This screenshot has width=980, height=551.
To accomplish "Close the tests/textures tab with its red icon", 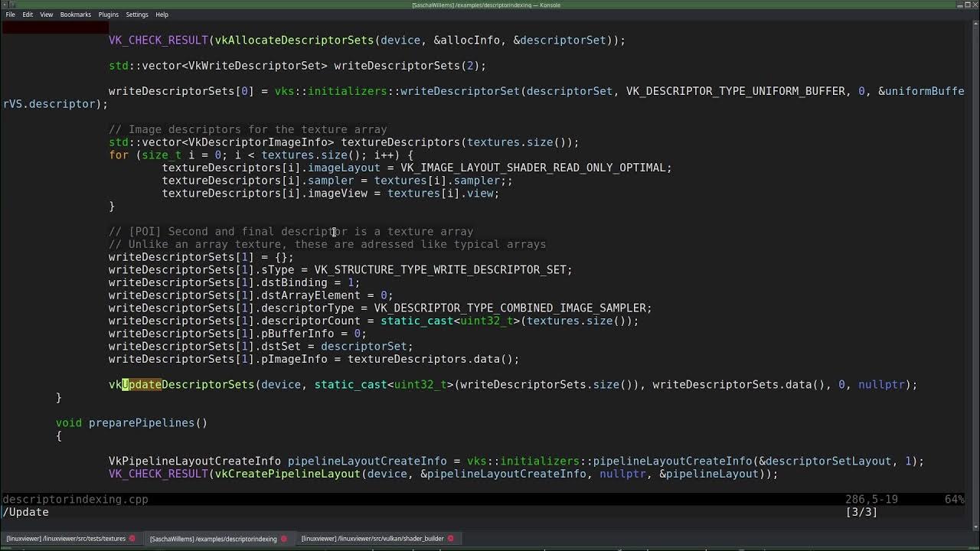I will click(132, 539).
